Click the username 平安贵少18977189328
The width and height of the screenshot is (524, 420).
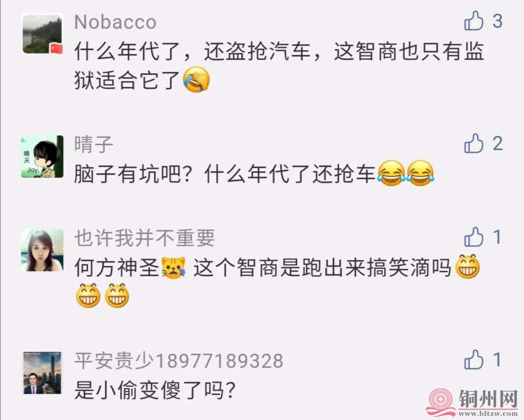click(179, 361)
